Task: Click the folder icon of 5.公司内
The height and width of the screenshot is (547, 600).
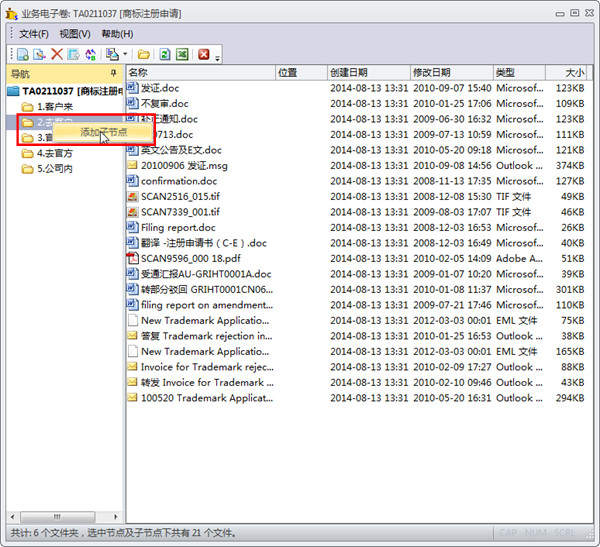Action: point(27,169)
